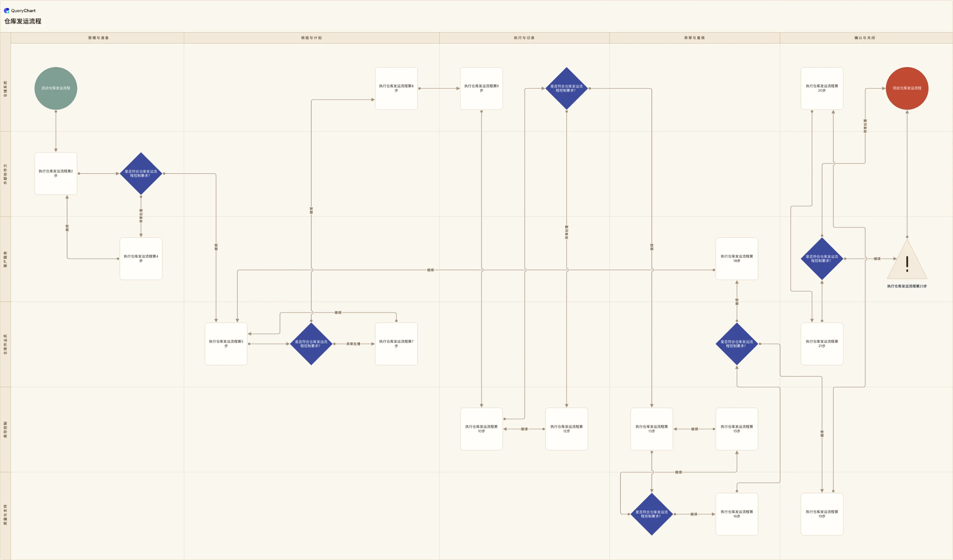This screenshot has height=560, width=953.
Task: Select the decision diamond in the 外部协作方 lane
Action: pyautogui.click(x=141, y=174)
